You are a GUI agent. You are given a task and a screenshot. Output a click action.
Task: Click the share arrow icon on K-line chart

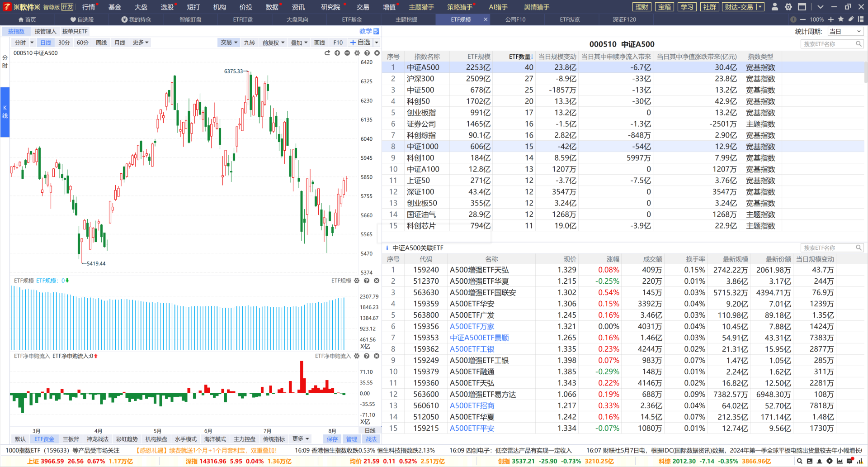(x=327, y=53)
